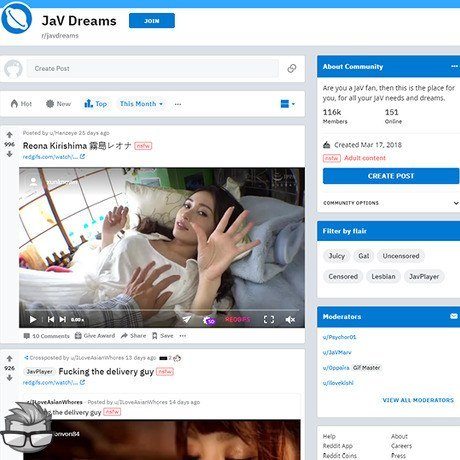Upvote the delivery guy post

pyautogui.click(x=9, y=359)
